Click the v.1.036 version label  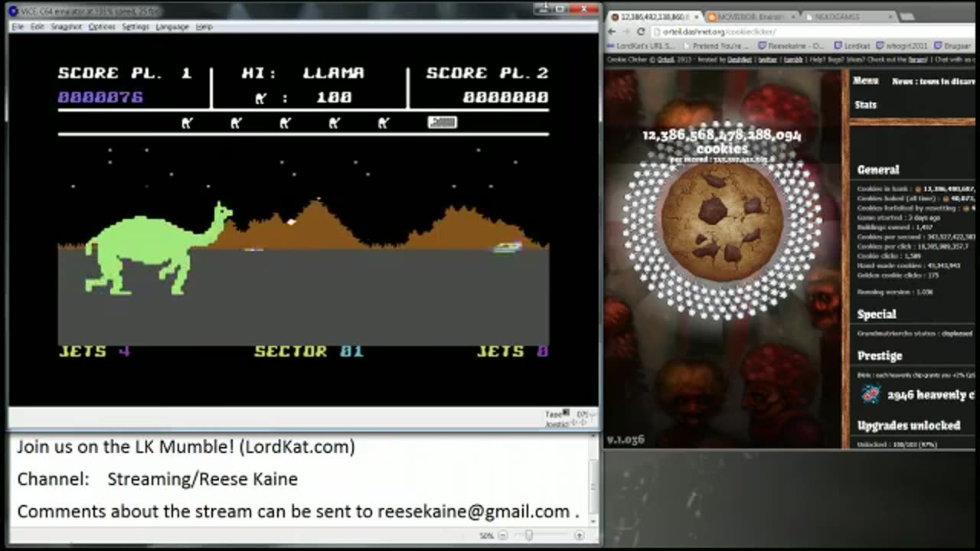click(626, 439)
